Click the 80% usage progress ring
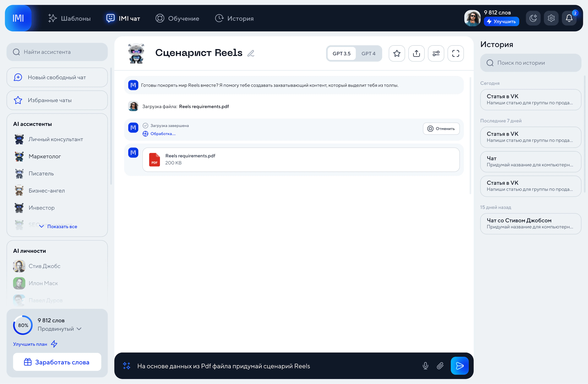 [23, 325]
